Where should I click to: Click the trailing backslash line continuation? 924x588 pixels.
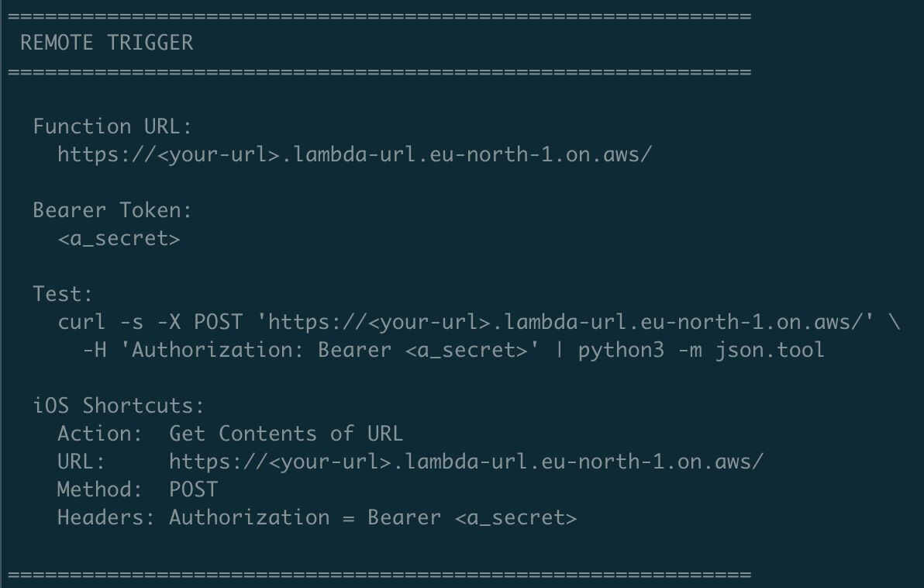pyautogui.click(x=895, y=322)
